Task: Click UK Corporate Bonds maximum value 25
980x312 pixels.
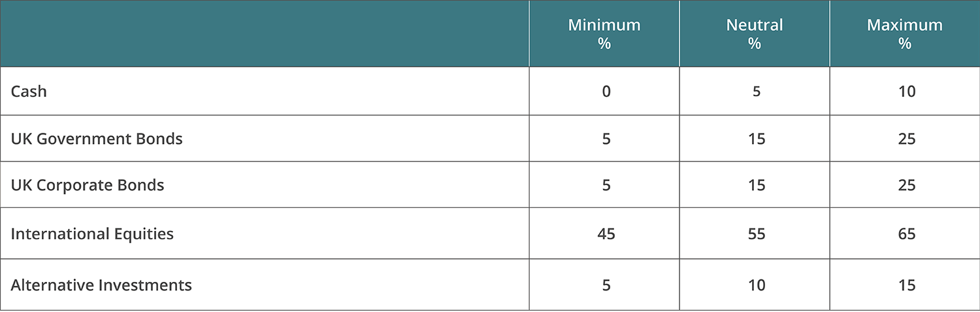Action: 907,185
